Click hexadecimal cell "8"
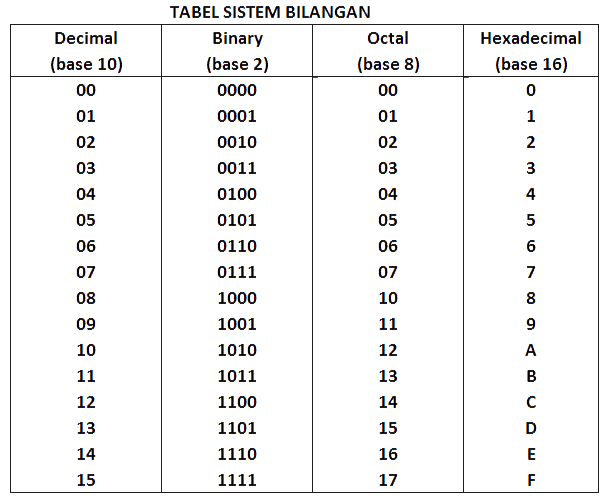The width and height of the screenshot is (616, 499). pyautogui.click(x=531, y=298)
